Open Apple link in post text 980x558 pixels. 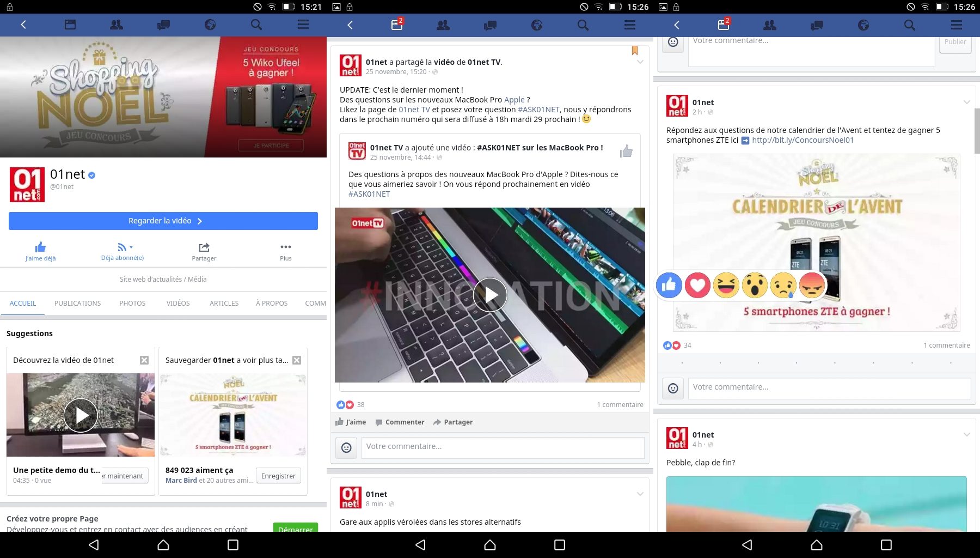(514, 100)
